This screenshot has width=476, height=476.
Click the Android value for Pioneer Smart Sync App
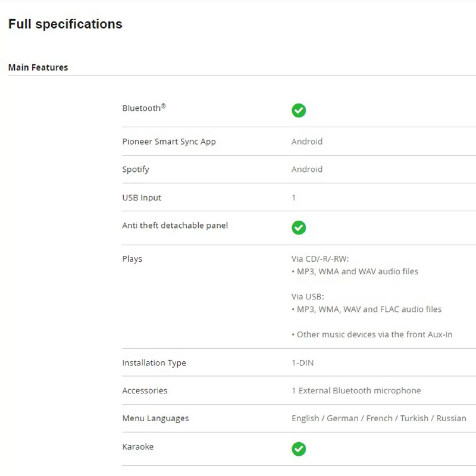tap(307, 142)
